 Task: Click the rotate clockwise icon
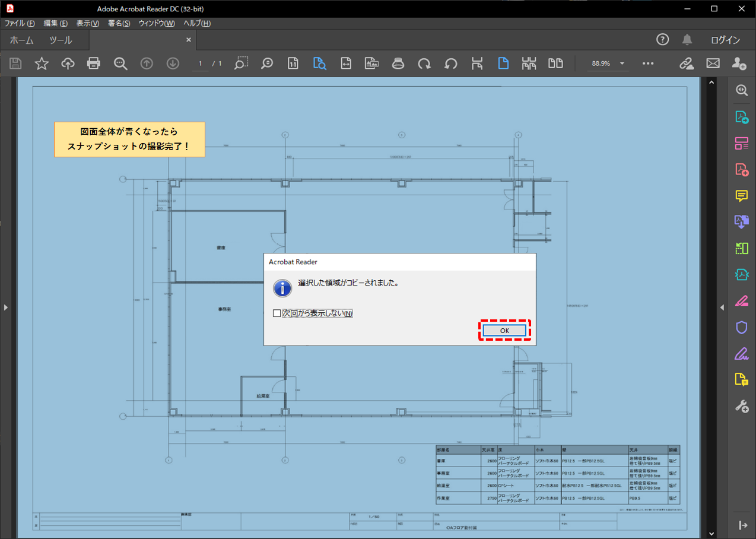click(424, 64)
